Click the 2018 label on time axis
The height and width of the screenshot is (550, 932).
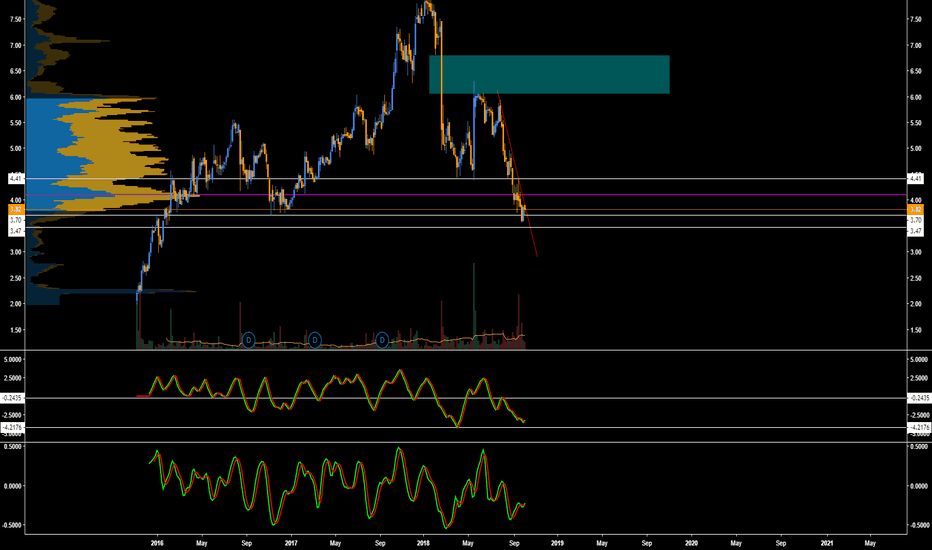[x=423, y=543]
